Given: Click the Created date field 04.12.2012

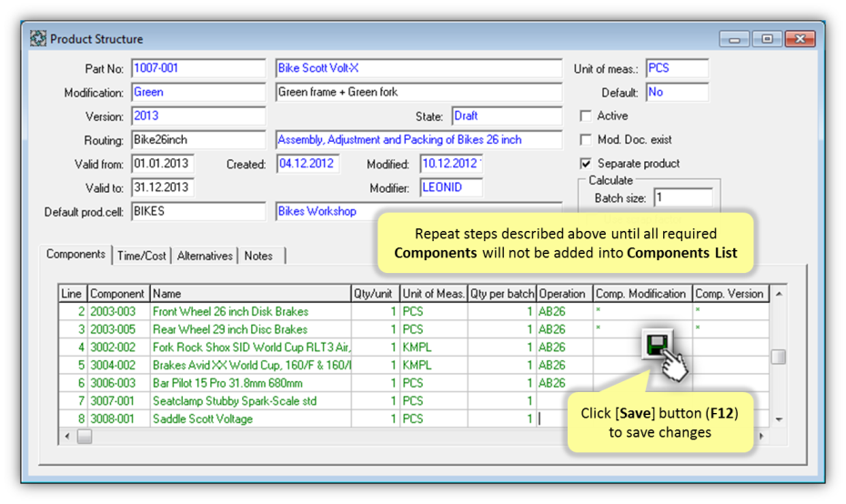Looking at the screenshot, I should pyautogui.click(x=307, y=164).
